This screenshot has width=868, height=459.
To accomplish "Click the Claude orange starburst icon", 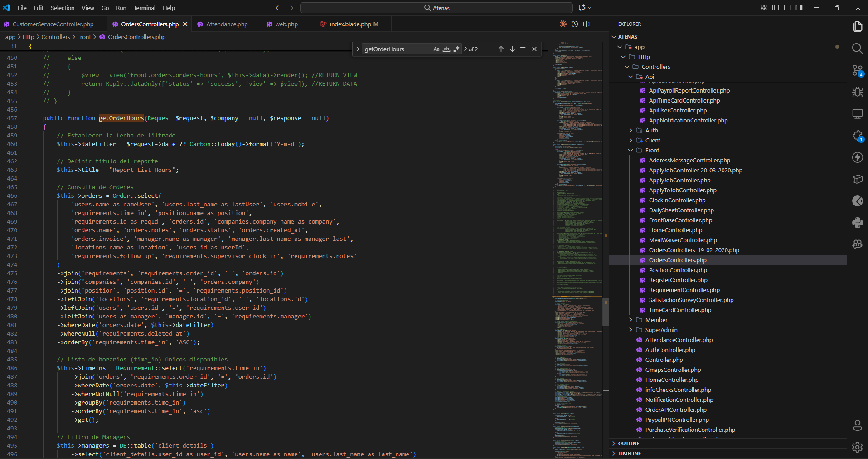I will [x=563, y=24].
